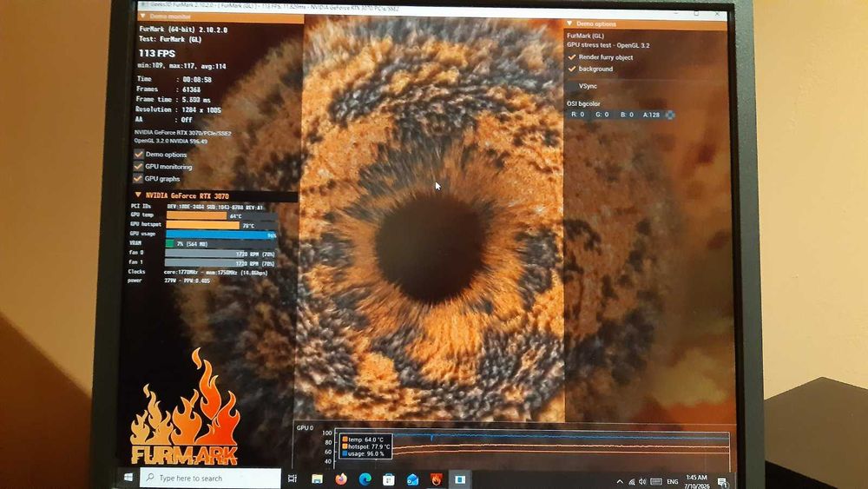Toggle the Demo options checkbox
This screenshot has height=489, width=868.
pyautogui.click(x=138, y=155)
